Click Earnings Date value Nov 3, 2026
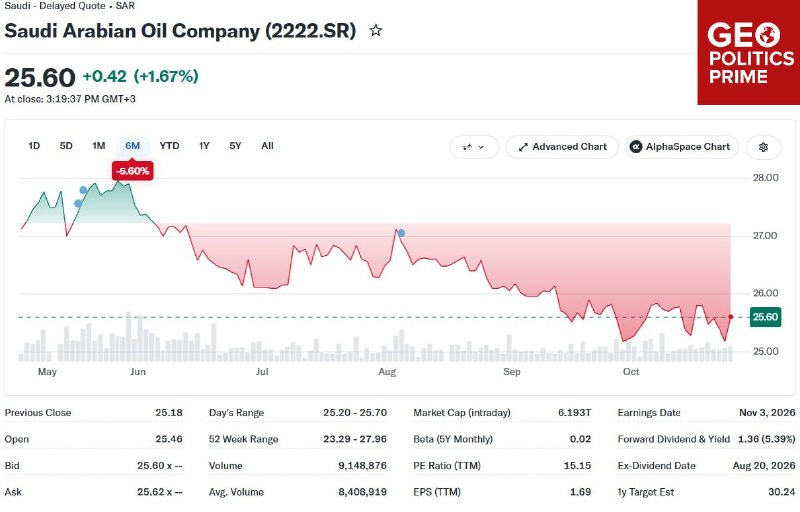Screen dimensions: 800x512 (767, 413)
